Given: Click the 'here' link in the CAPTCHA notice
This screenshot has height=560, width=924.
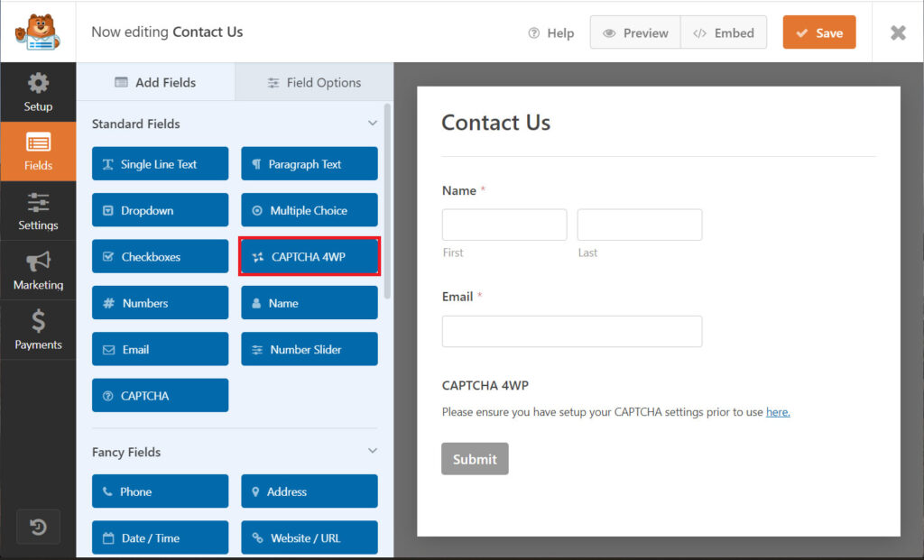Looking at the screenshot, I should pos(778,411).
